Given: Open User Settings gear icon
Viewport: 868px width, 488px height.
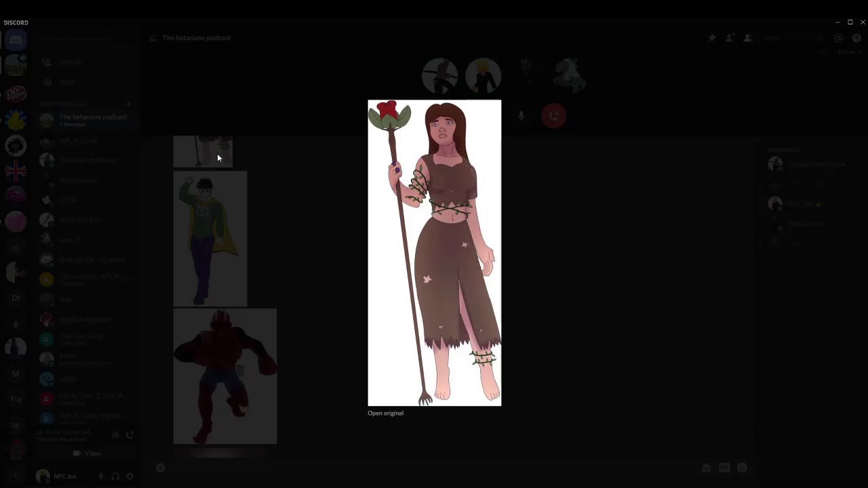Looking at the screenshot, I should [130, 476].
